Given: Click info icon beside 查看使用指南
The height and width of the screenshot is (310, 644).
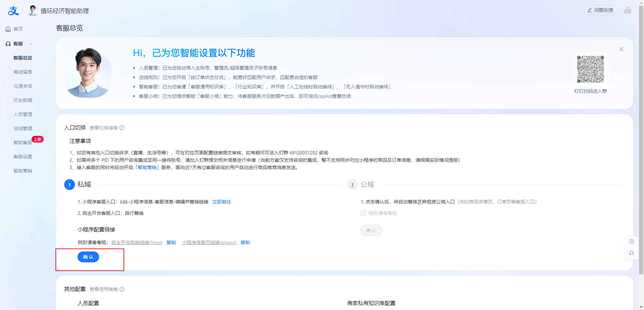Looking at the screenshot, I should point(122,289).
